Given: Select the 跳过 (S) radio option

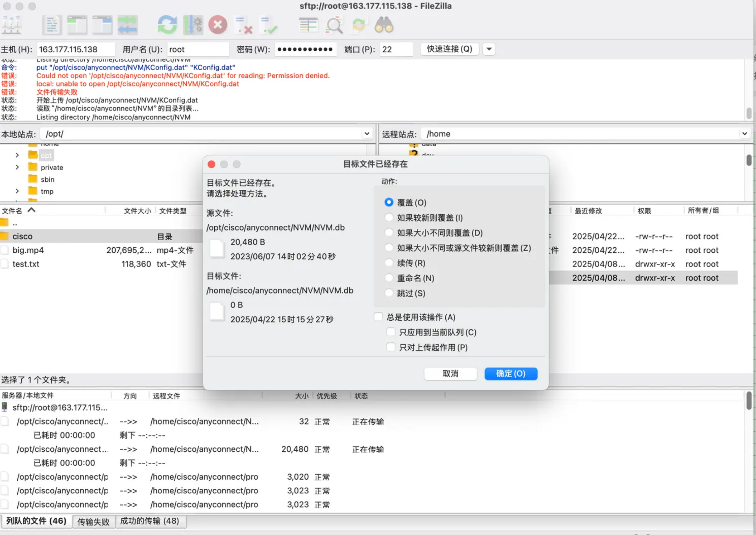Looking at the screenshot, I should pyautogui.click(x=389, y=293).
